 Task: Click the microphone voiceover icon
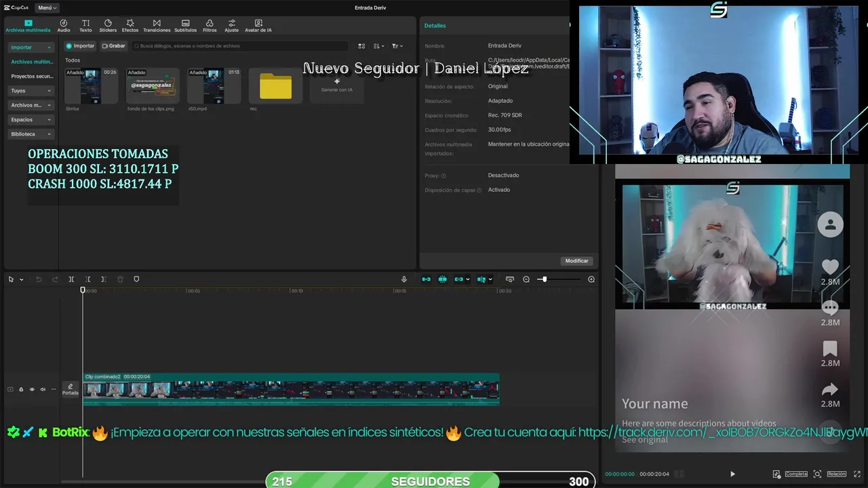(404, 279)
